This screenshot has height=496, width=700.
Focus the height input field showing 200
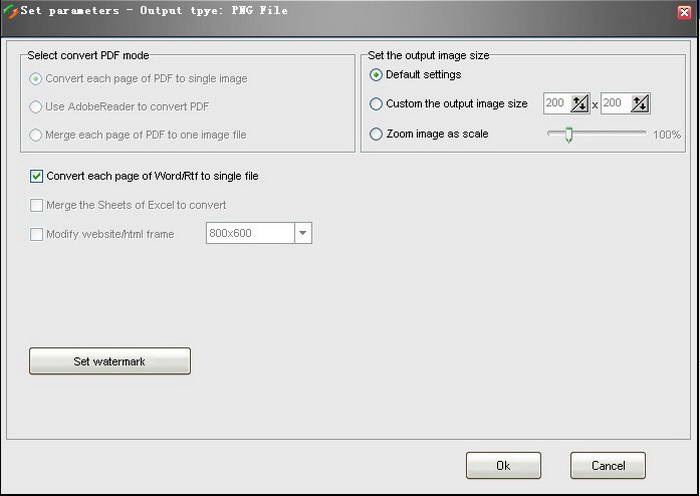pos(616,104)
